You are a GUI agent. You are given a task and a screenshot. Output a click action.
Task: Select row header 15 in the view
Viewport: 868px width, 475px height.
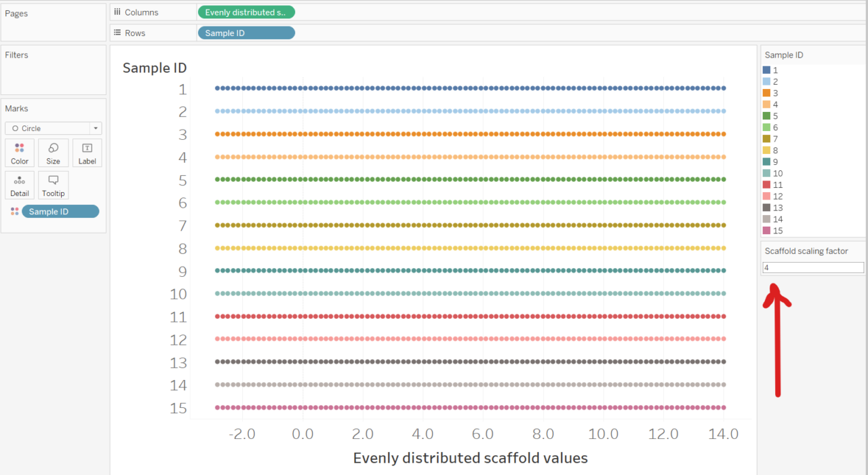click(x=178, y=408)
